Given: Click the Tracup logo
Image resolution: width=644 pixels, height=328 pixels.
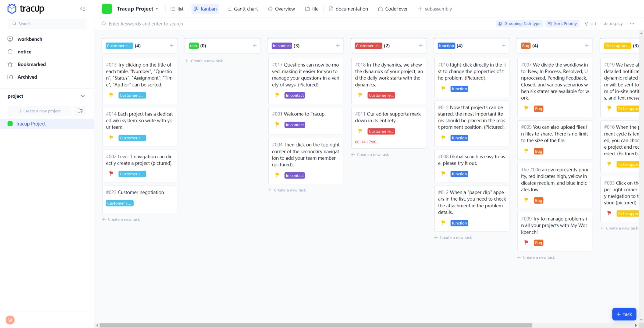Looking at the screenshot, I should [x=26, y=9].
